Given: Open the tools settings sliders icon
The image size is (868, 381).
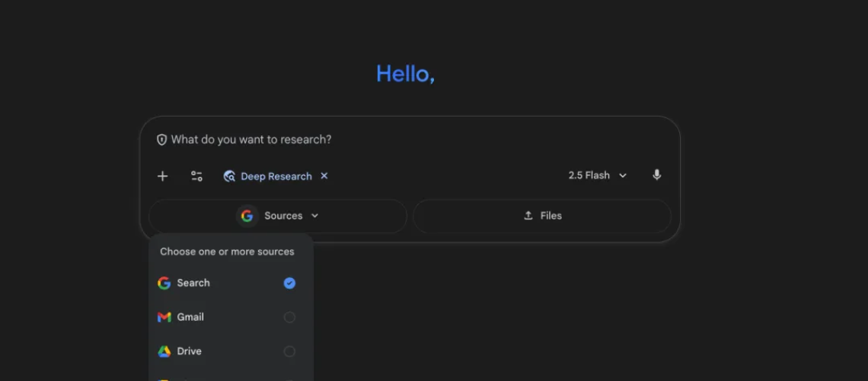Looking at the screenshot, I should coord(196,176).
